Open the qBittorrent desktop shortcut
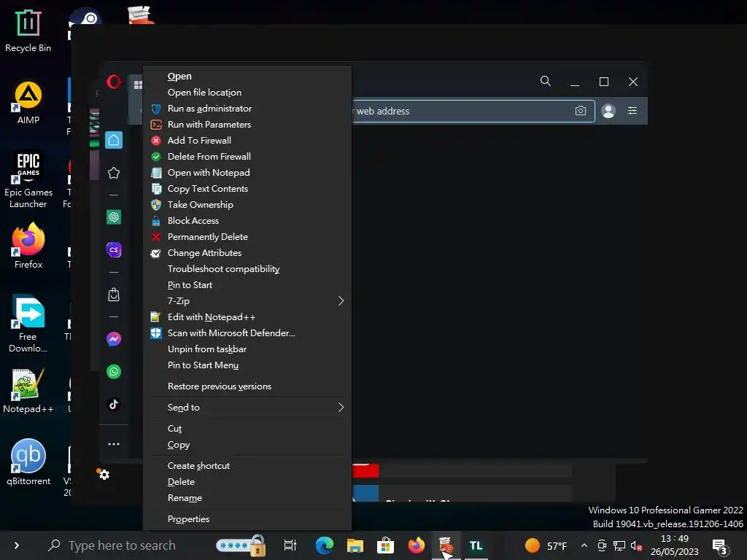Screen dimensions: 747x560 [x=28, y=462]
